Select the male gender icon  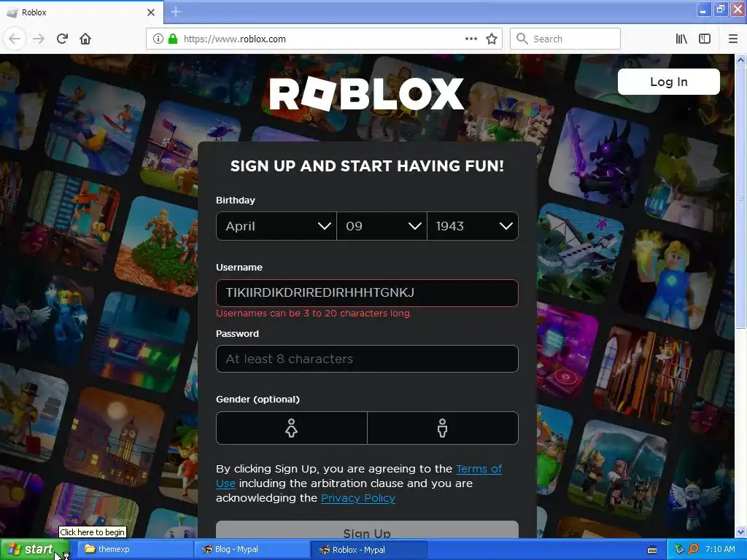pyautogui.click(x=443, y=427)
